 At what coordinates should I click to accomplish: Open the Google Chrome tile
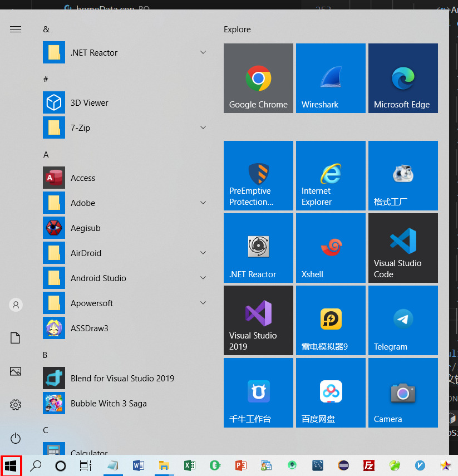[x=258, y=78]
